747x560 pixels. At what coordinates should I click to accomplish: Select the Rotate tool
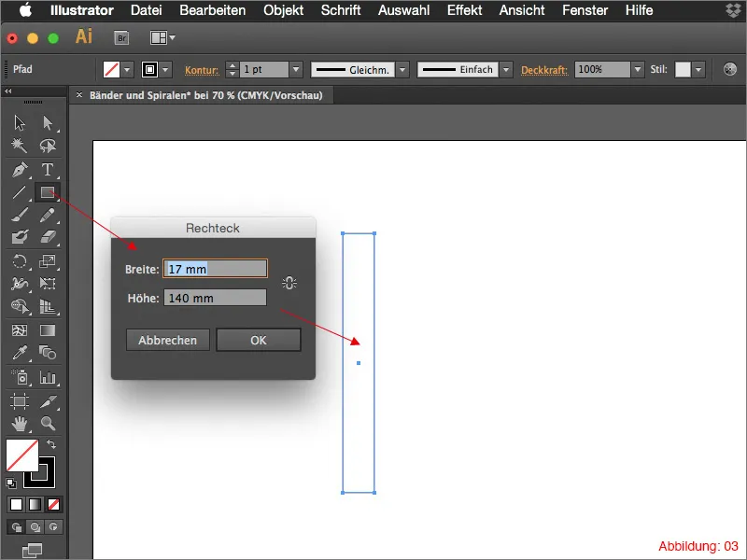pyautogui.click(x=20, y=261)
